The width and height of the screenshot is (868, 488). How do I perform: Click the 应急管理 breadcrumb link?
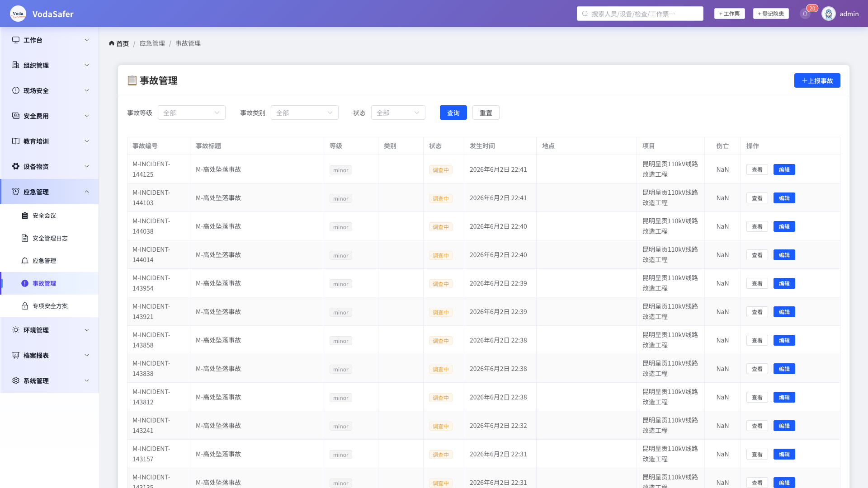point(152,43)
